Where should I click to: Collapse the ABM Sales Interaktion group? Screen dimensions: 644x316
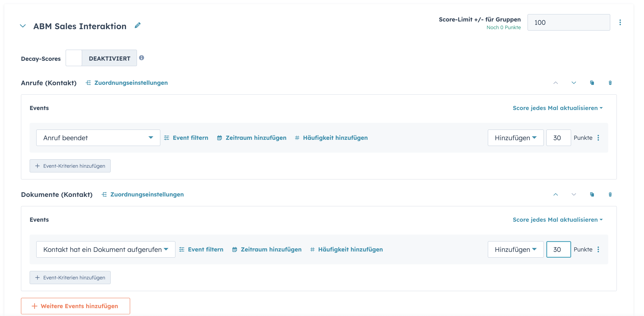point(23,25)
